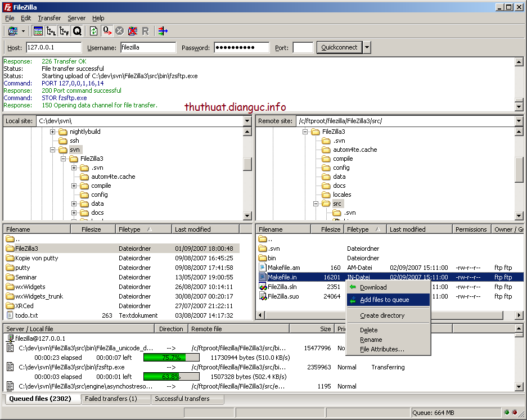The height and width of the screenshot is (420, 527).
Task: Sort local list by Last modified column
Action: (x=205, y=229)
